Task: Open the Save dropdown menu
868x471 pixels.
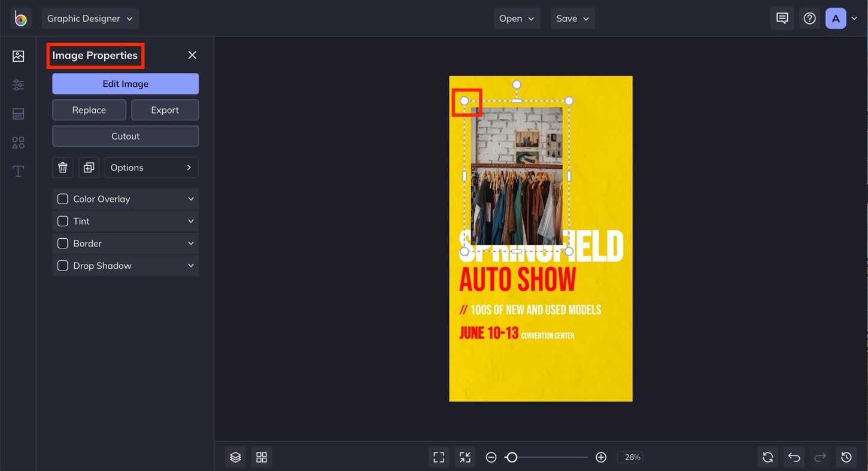Action: coord(572,18)
